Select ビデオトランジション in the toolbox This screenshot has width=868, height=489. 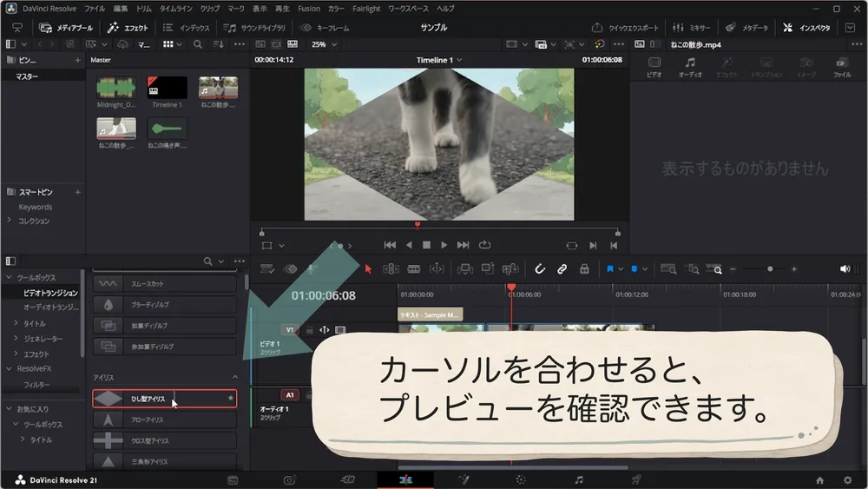click(49, 293)
